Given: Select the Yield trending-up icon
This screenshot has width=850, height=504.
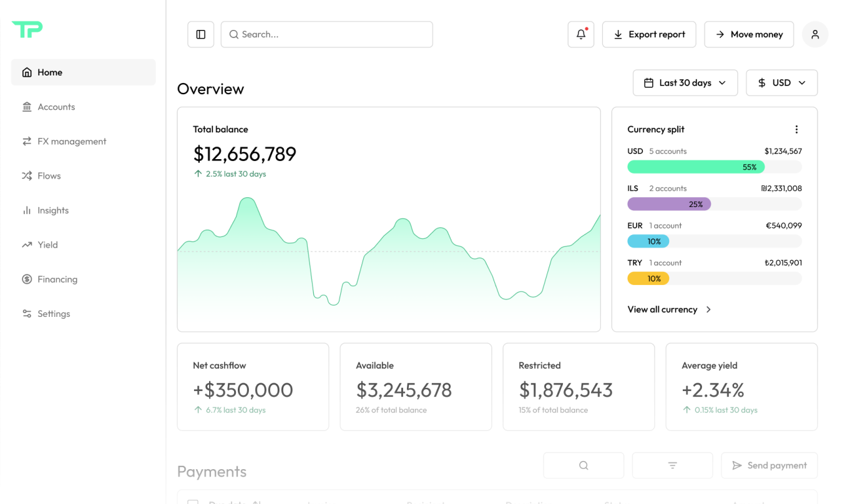Looking at the screenshot, I should (x=27, y=245).
